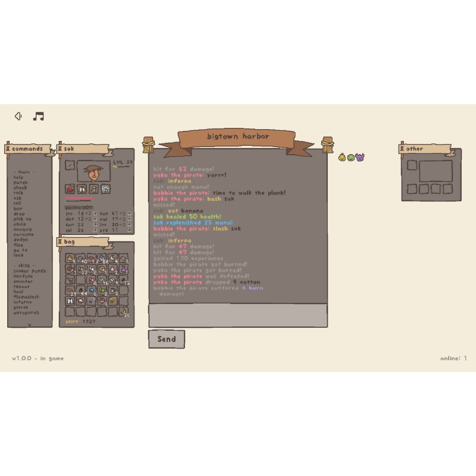The height and width of the screenshot is (476, 476).
Task: Collapse the commands panel header
Action: [x=9, y=149]
